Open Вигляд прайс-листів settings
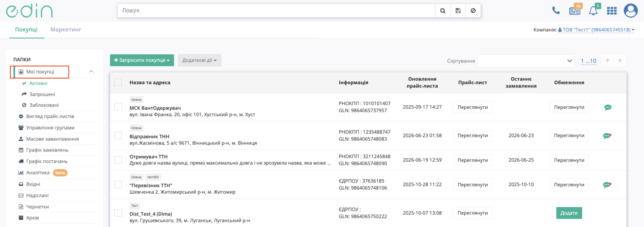 tap(50, 116)
